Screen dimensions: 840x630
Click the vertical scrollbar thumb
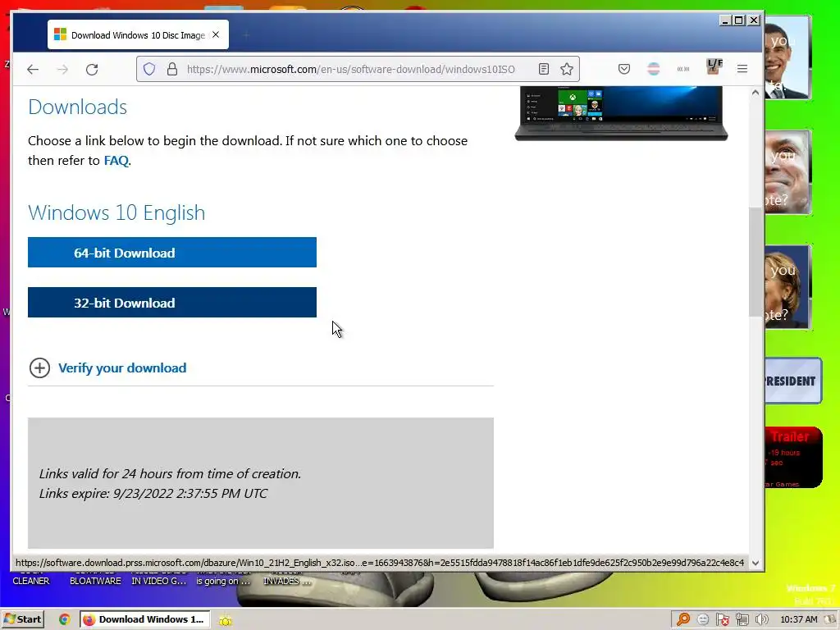pyautogui.click(x=756, y=262)
